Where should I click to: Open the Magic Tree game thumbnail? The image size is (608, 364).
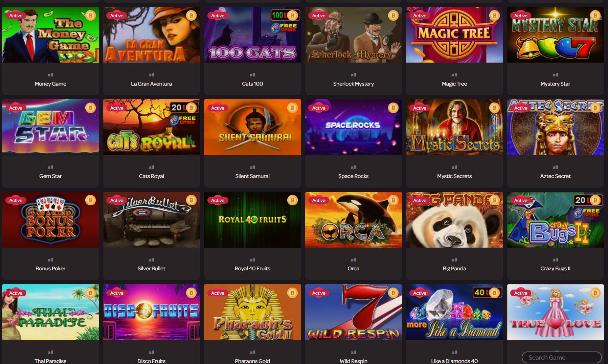(454, 35)
